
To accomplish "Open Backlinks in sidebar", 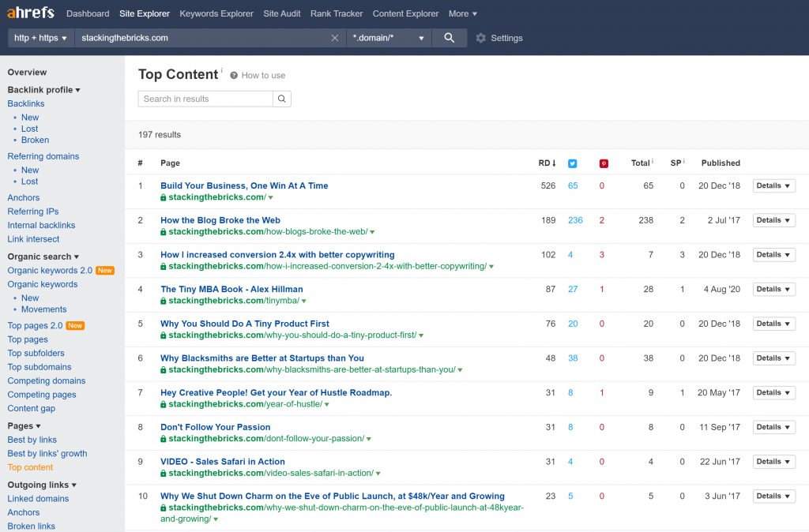I will click(26, 103).
